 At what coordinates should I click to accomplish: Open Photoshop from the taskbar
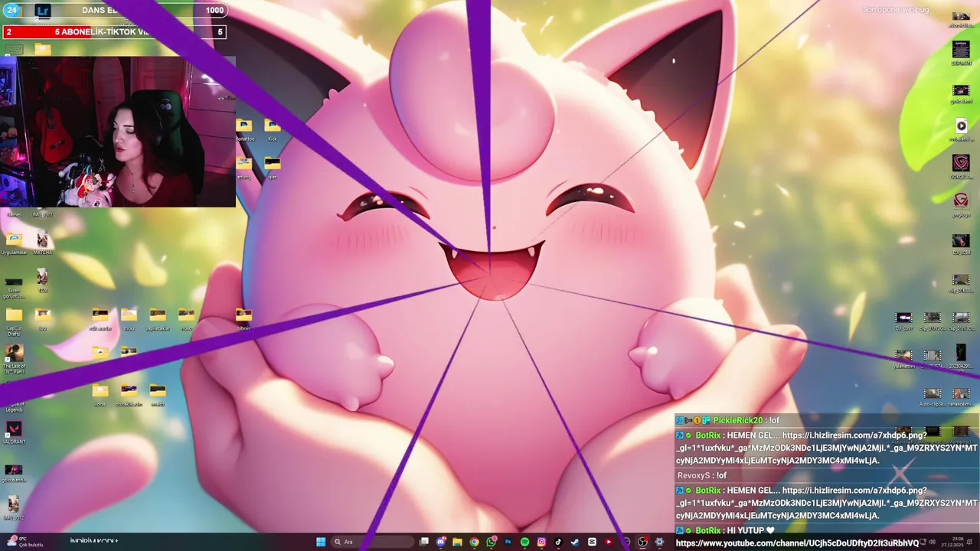(x=508, y=542)
